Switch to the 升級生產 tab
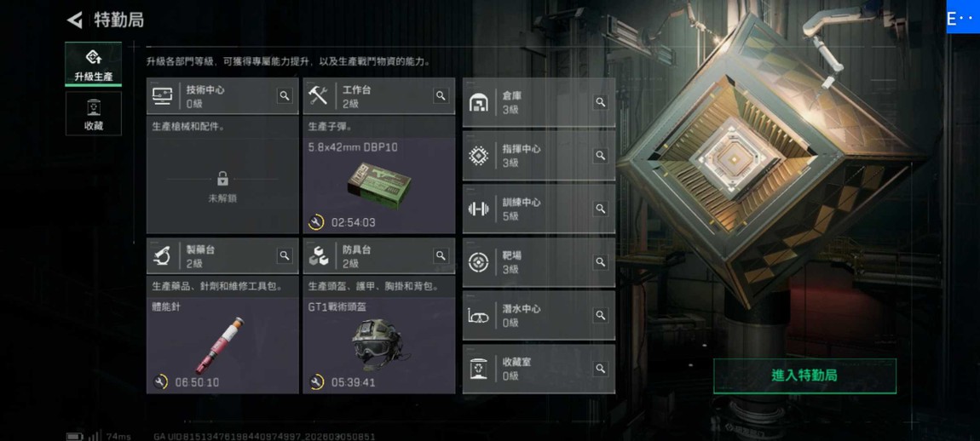 click(94, 65)
